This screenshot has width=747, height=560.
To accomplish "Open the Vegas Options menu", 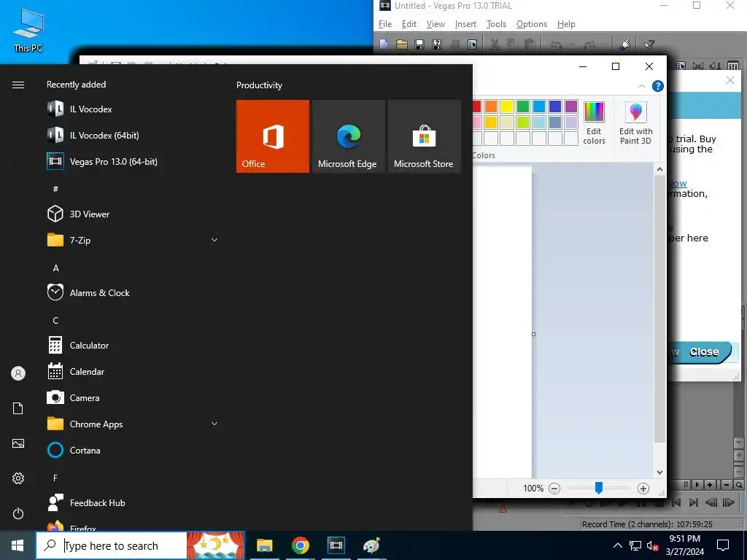I will click(x=532, y=24).
